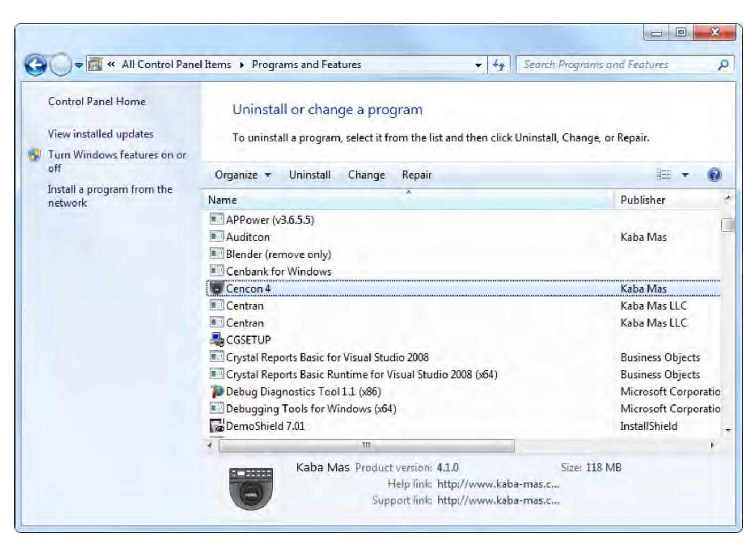Click Kaba Mas publisher of Auditcon
The image size is (756, 550).
click(644, 237)
